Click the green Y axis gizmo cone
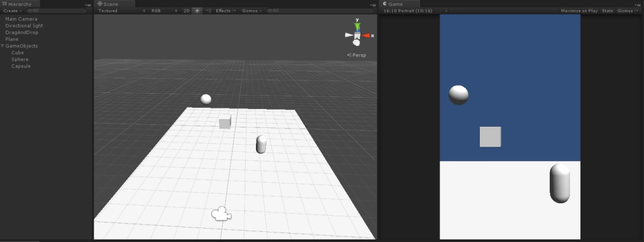 (357, 26)
